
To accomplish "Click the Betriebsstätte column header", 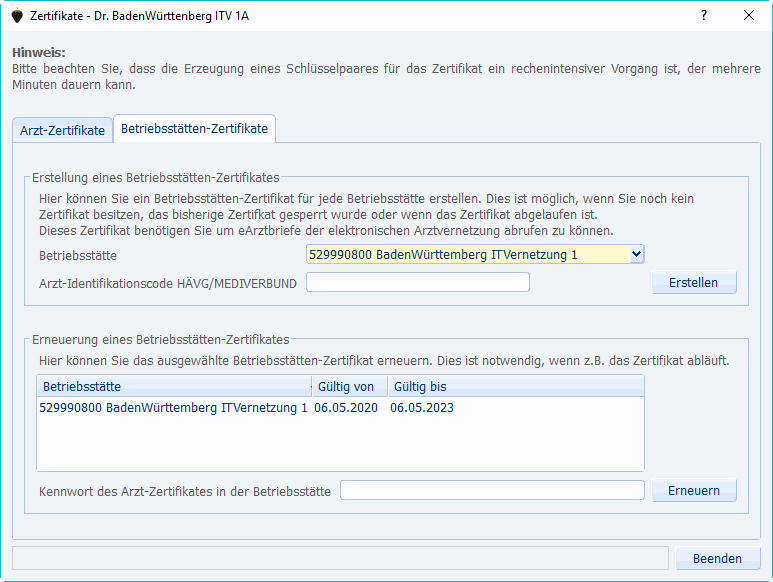I will 175,386.
